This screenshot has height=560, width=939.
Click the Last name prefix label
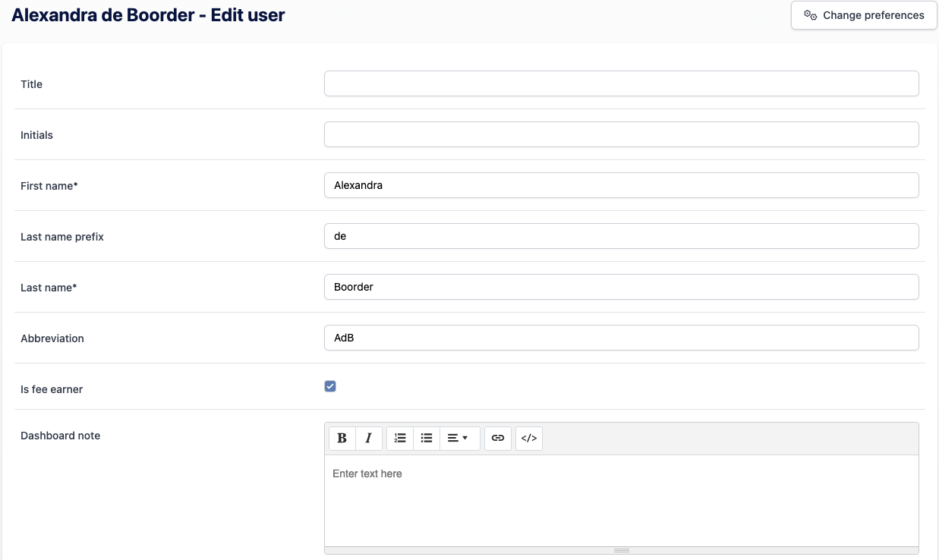62,237
